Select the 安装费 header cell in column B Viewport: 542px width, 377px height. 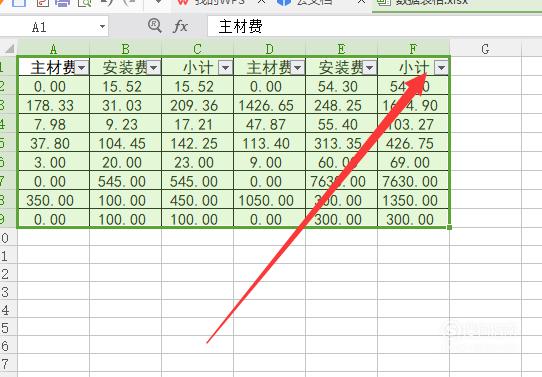125,67
